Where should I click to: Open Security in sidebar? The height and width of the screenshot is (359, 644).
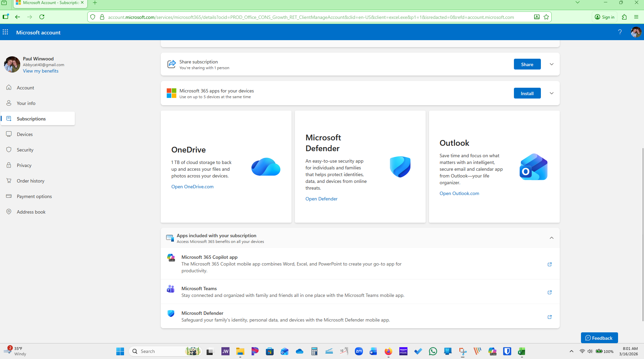click(38, 150)
